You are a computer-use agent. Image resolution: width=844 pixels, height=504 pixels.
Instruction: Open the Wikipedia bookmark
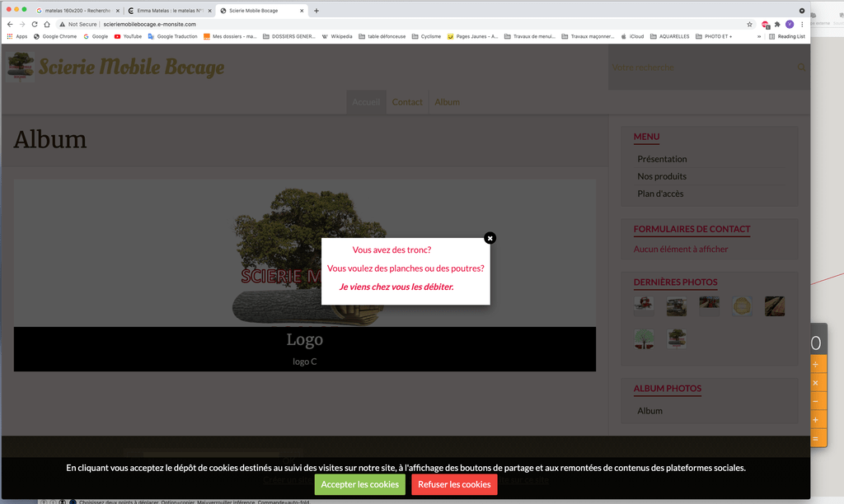point(337,36)
